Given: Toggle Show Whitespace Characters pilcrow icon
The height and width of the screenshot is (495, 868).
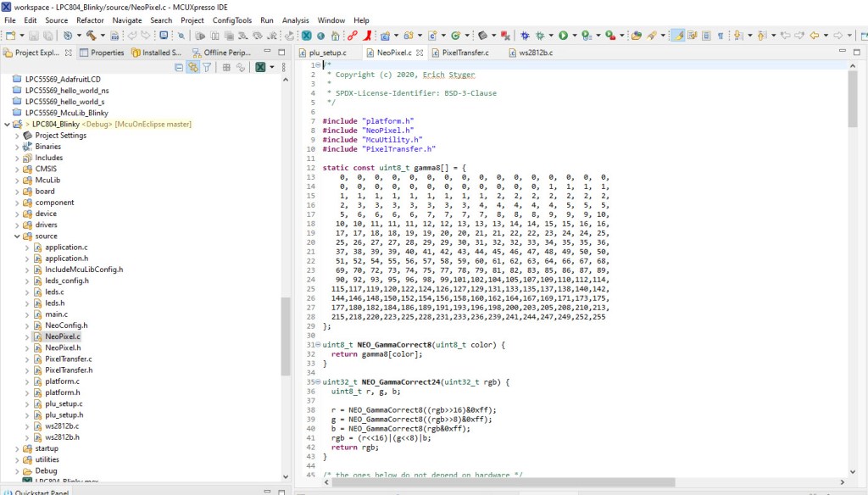Looking at the screenshot, I should click(720, 36).
